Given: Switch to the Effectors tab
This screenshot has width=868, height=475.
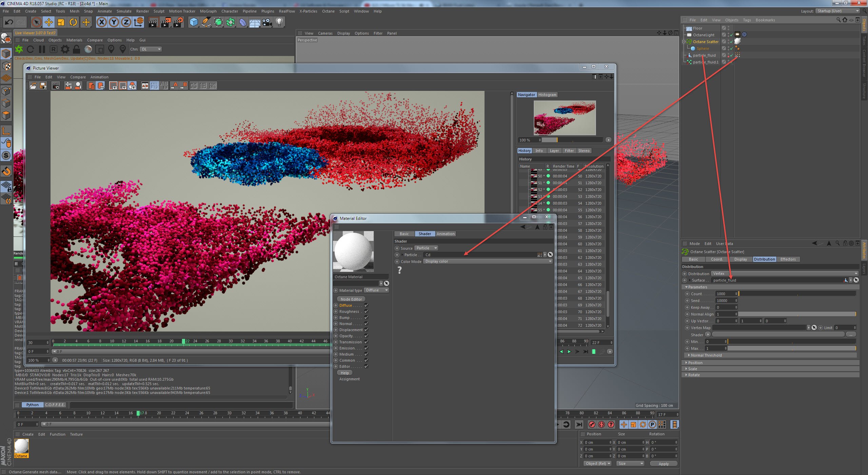Looking at the screenshot, I should tap(788, 259).
